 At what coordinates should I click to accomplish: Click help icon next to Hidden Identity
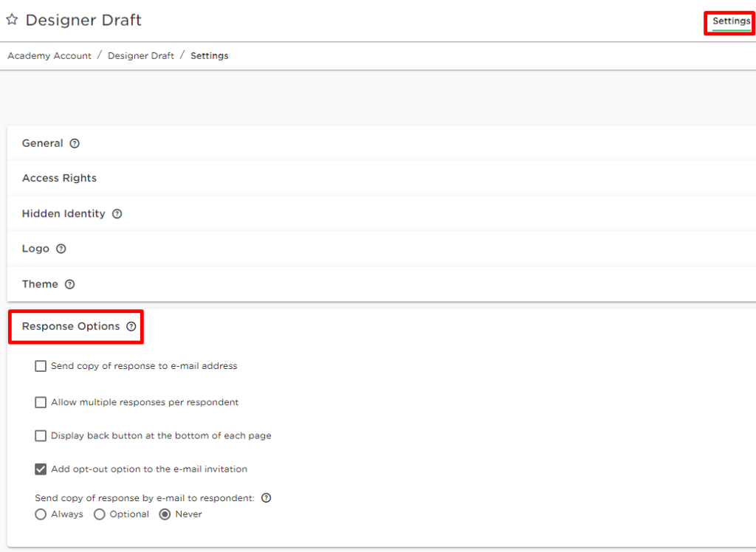(x=117, y=214)
